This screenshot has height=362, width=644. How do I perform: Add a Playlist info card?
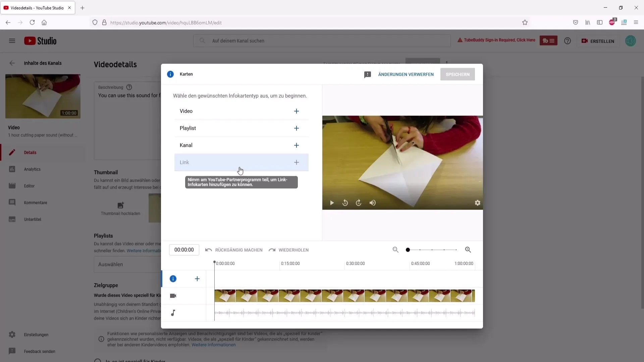tap(296, 128)
